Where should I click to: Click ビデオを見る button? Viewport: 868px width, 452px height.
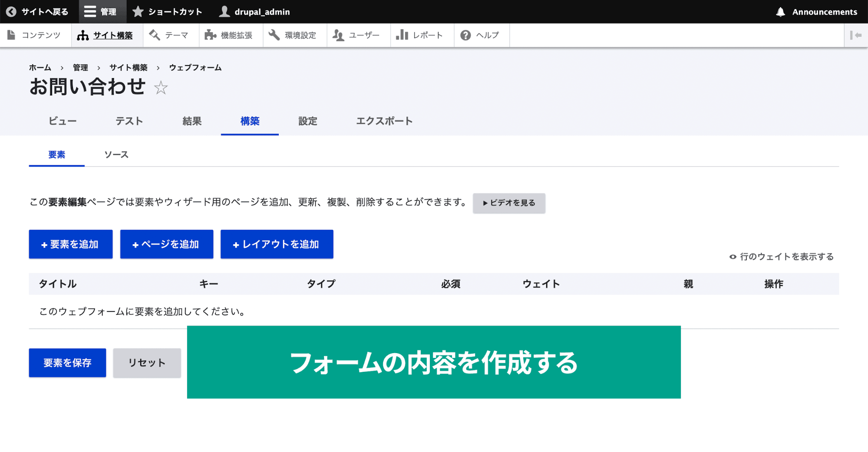[509, 203]
